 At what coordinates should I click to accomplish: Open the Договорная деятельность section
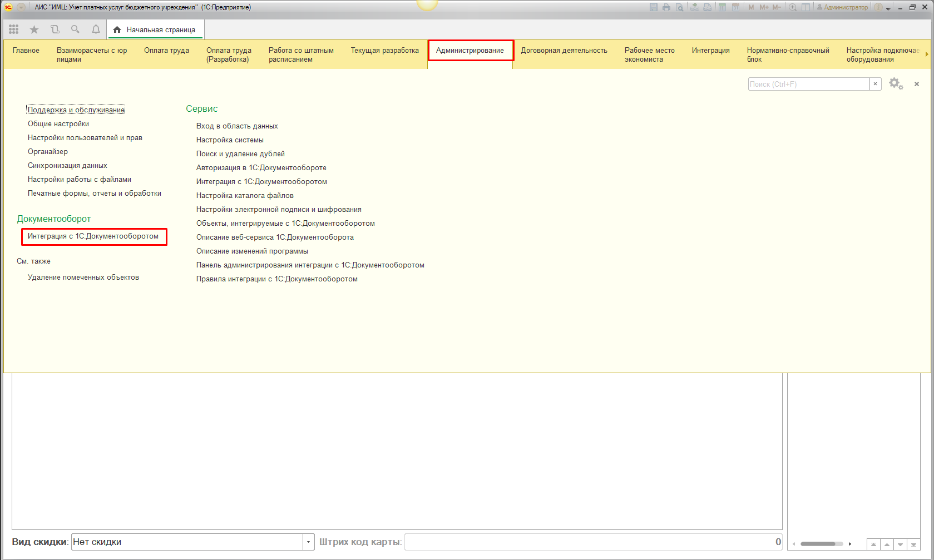click(x=564, y=51)
